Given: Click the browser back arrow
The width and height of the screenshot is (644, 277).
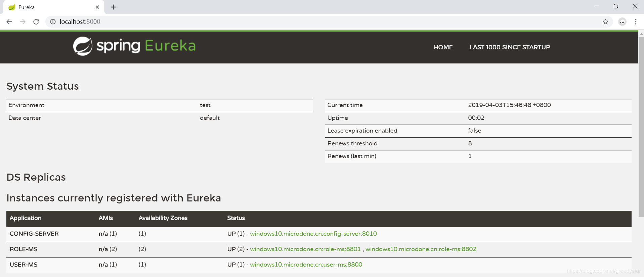Looking at the screenshot, I should tap(9, 22).
